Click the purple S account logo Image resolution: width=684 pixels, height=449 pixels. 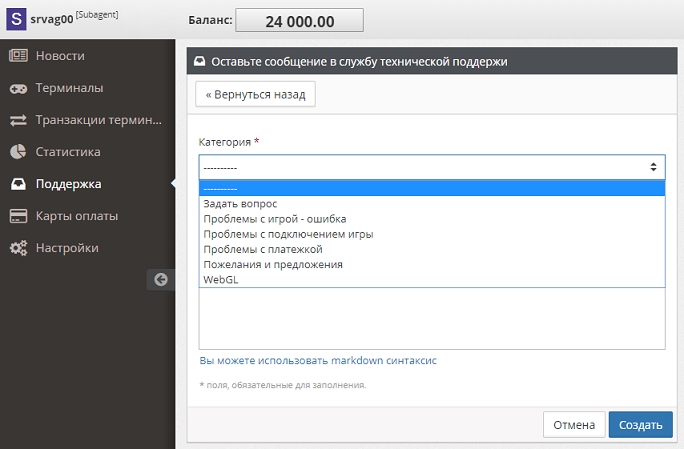pyautogui.click(x=16, y=19)
